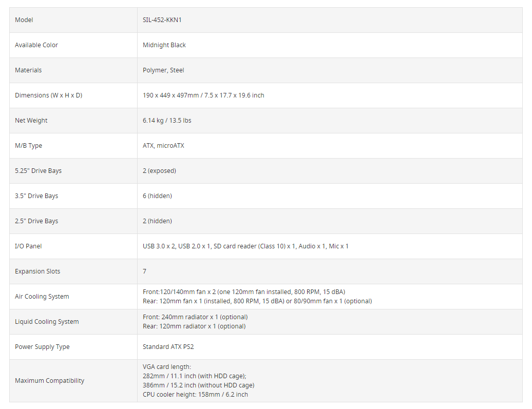Image resolution: width=532 pixels, height=409 pixels.
Task: Select the Standard ATX PS2 value
Action: coord(168,347)
